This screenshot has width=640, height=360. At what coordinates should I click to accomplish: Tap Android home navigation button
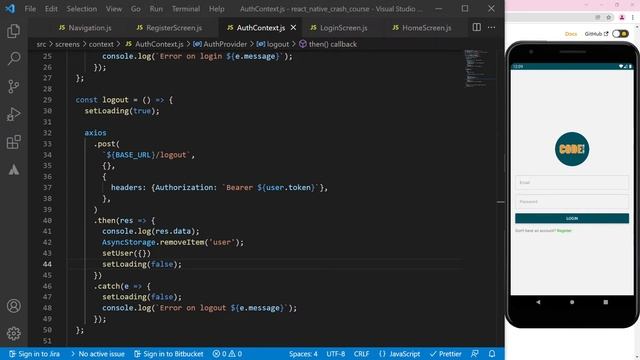[x=572, y=302]
